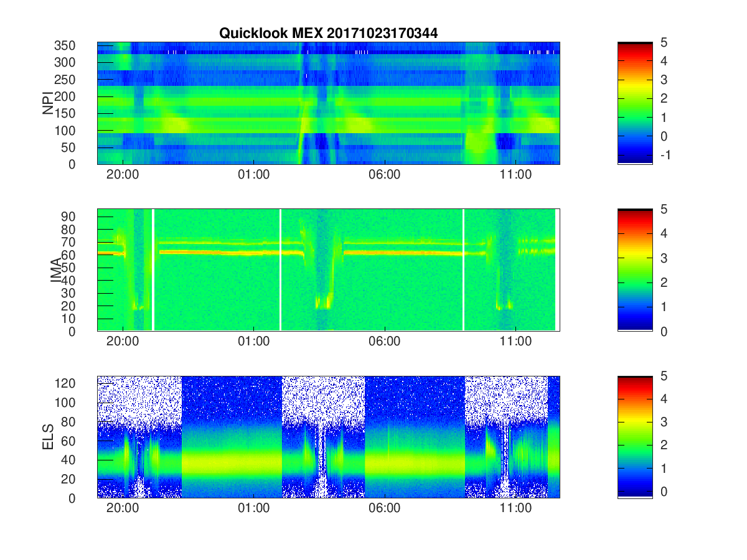Screen dimensions: 747x560
Task: Click the 3 label on the IMA colorbar
Action: pyautogui.click(x=664, y=258)
